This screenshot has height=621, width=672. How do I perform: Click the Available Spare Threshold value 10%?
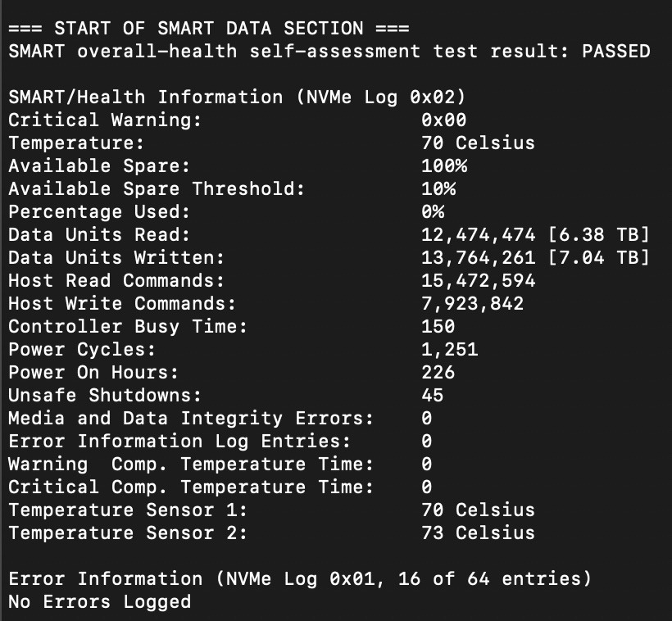click(438, 189)
